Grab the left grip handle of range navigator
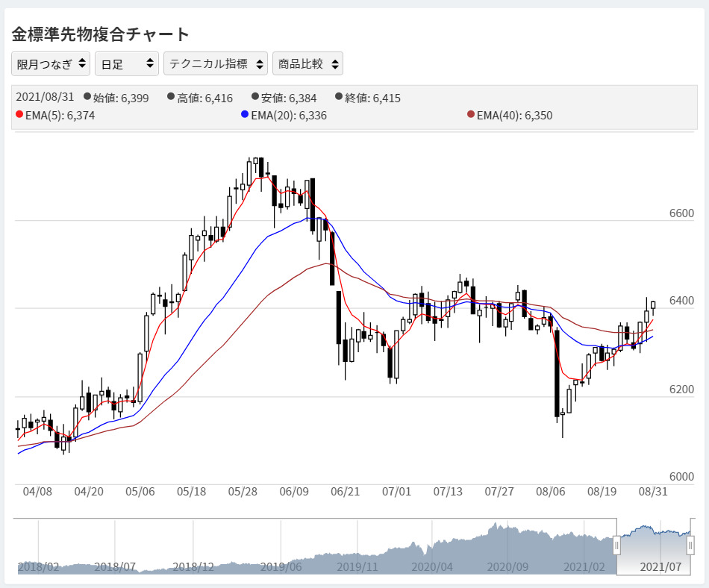709x588 pixels. pyautogui.click(x=616, y=546)
